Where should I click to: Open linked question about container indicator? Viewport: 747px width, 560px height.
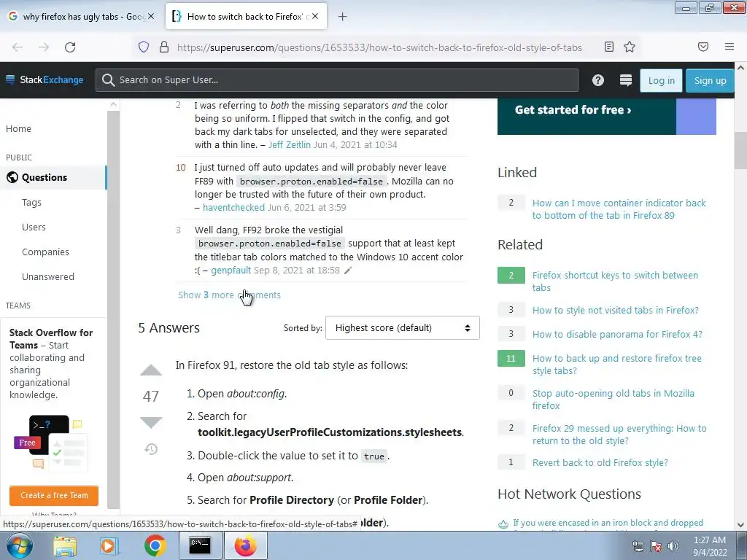click(x=619, y=209)
